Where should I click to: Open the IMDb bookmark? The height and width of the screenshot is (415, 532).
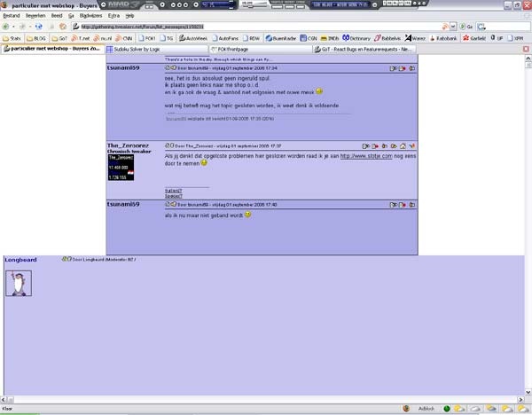point(330,38)
